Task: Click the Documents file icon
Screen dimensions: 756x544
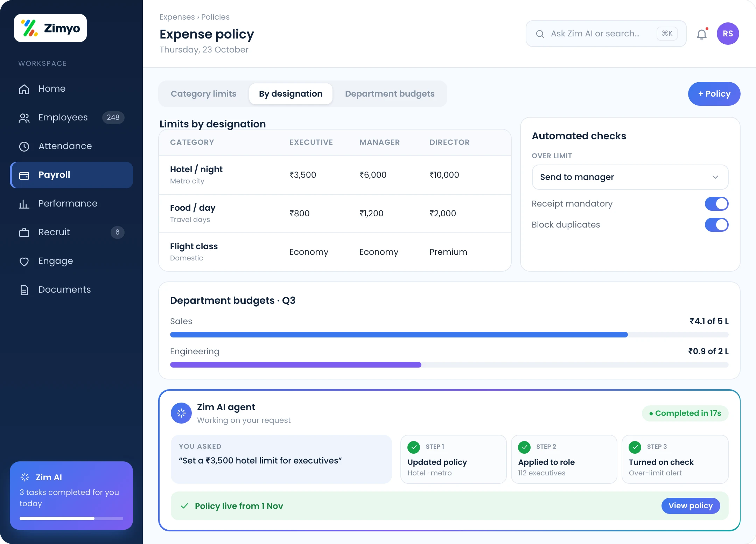Action: click(x=24, y=290)
